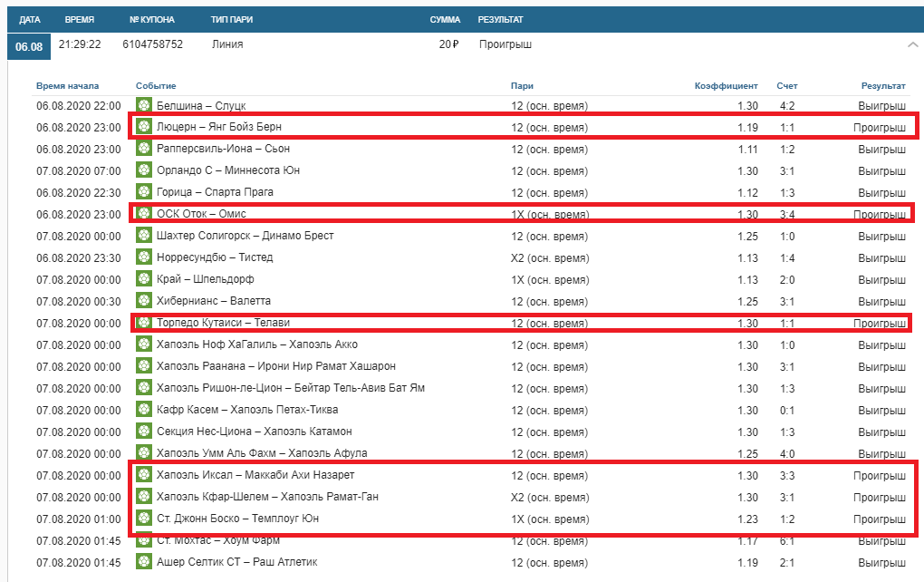Open the Ашер Селтик СТ – Раш Атлетик event
The height and width of the screenshot is (582, 924).
tap(237, 562)
